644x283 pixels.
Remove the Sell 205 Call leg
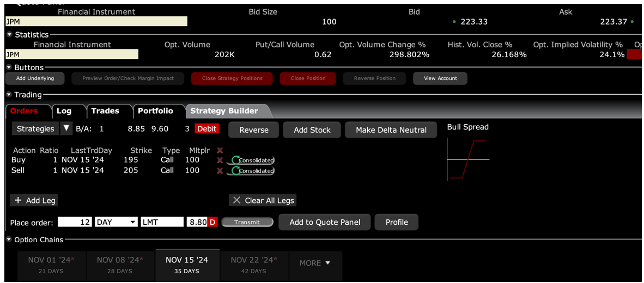tap(220, 171)
